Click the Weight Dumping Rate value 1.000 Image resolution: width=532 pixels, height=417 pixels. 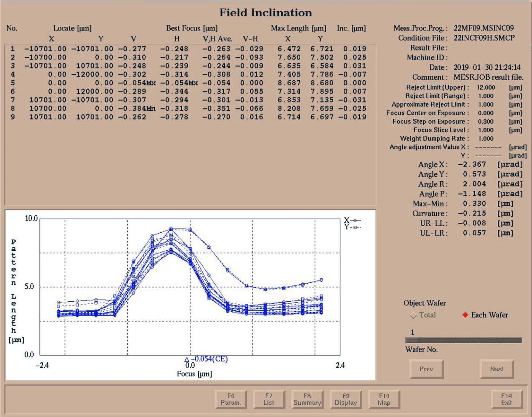486,139
